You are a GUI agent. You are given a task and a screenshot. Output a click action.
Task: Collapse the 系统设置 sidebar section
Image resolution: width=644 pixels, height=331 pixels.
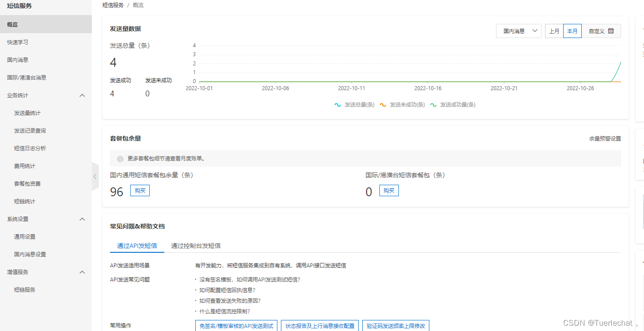point(82,219)
